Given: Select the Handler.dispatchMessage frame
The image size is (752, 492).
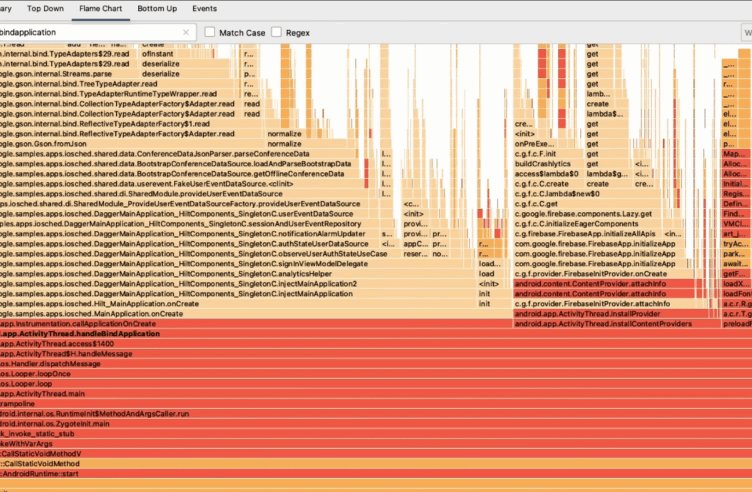Looking at the screenshot, I should pyautogui.click(x=376, y=363).
